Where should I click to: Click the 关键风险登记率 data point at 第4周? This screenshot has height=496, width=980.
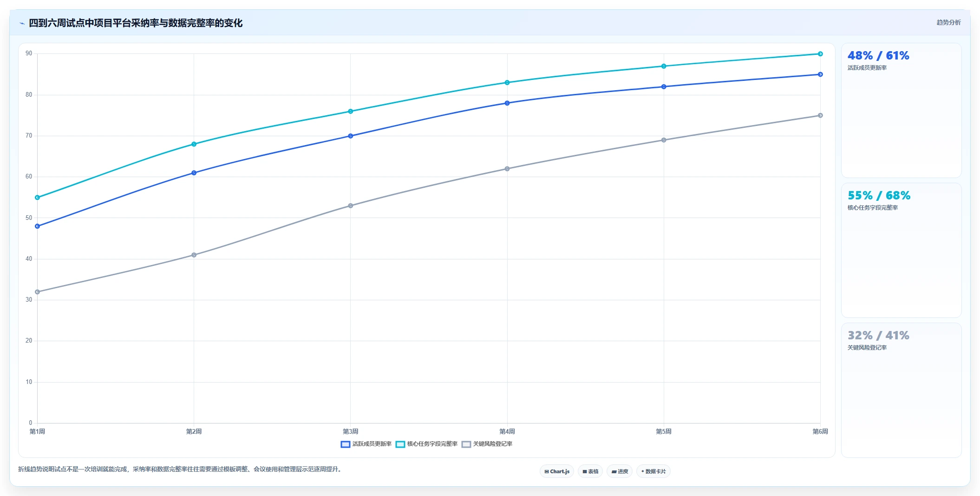click(x=507, y=169)
